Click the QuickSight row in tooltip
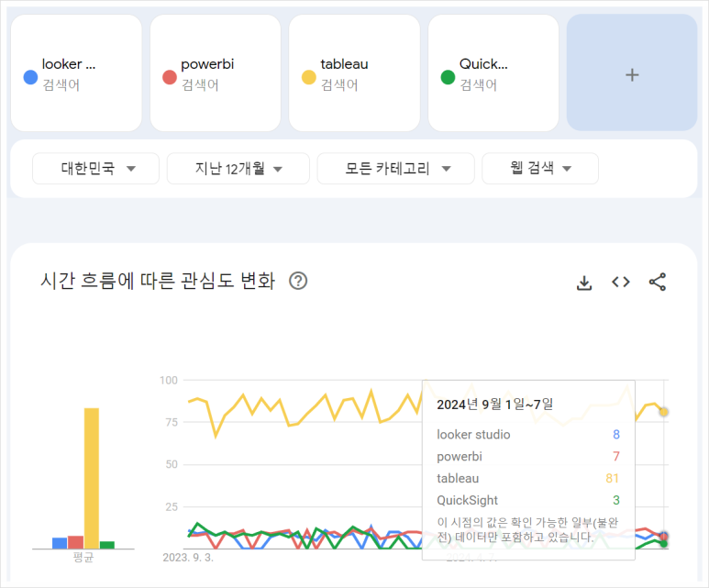The height and width of the screenshot is (588, 709). 528,500
